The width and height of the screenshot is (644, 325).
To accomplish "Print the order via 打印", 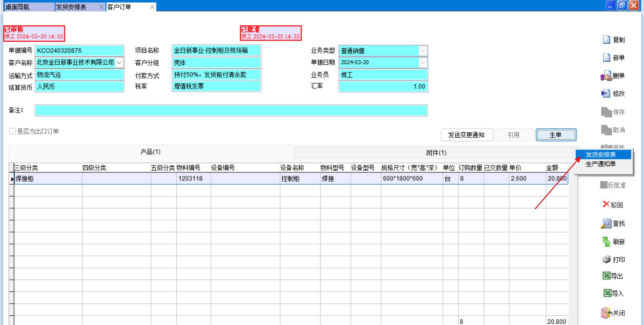I will pos(606,260).
